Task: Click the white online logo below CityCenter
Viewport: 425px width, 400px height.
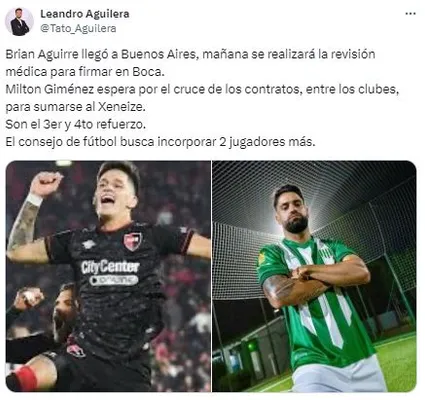Action: point(114,280)
